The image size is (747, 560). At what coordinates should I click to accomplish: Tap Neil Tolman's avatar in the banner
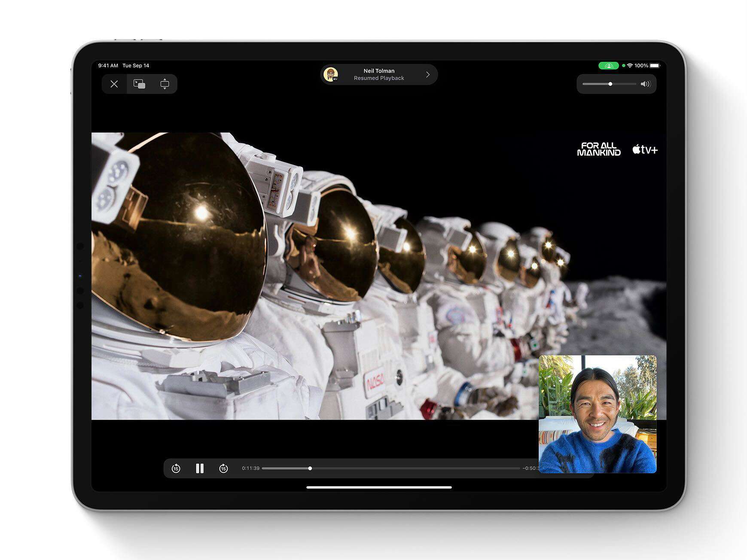pos(331,74)
